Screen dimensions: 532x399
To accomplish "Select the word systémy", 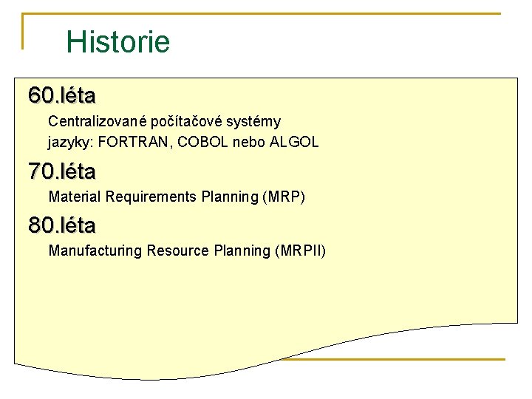I will [x=253, y=122].
